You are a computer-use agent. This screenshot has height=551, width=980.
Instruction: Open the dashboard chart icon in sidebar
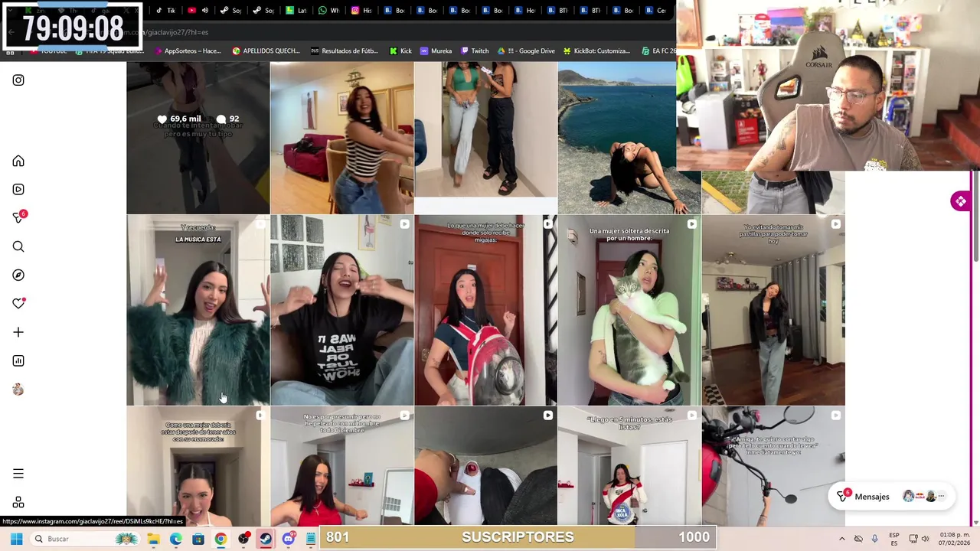pos(18,361)
